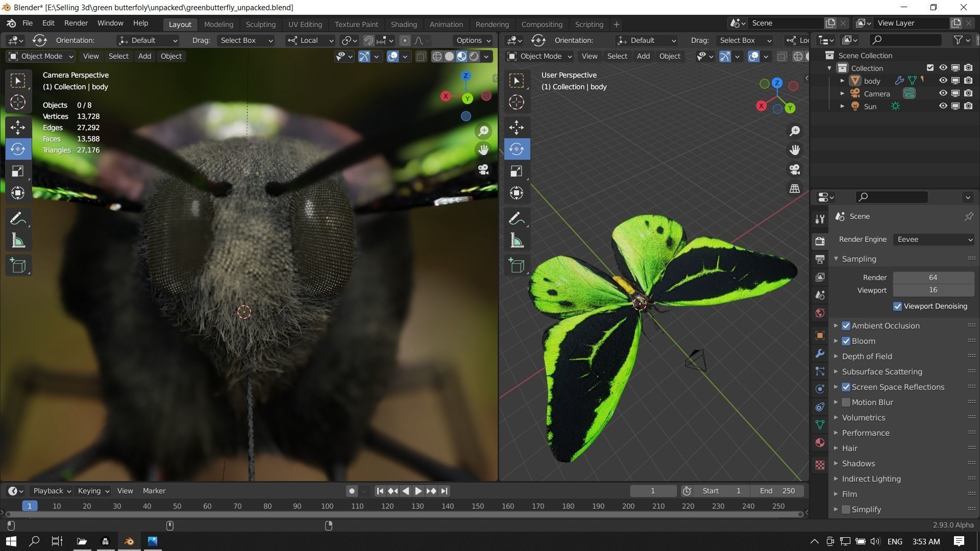The image size is (980, 551).
Task: Open the Render menu
Action: click(76, 23)
